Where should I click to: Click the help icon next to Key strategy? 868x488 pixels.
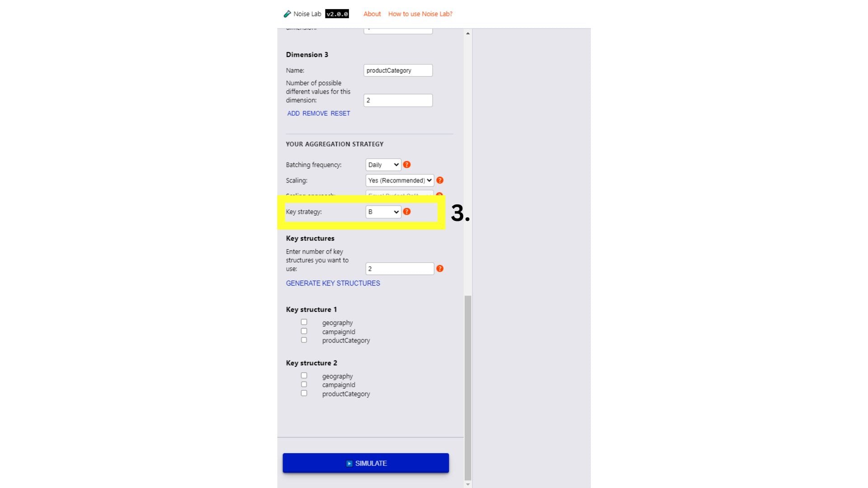407,211
